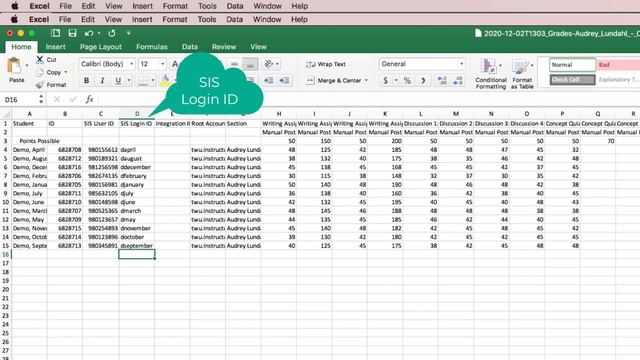Viewport: 640px width, 360px height.
Task: Toggle Bold formatting
Action: tap(87, 81)
